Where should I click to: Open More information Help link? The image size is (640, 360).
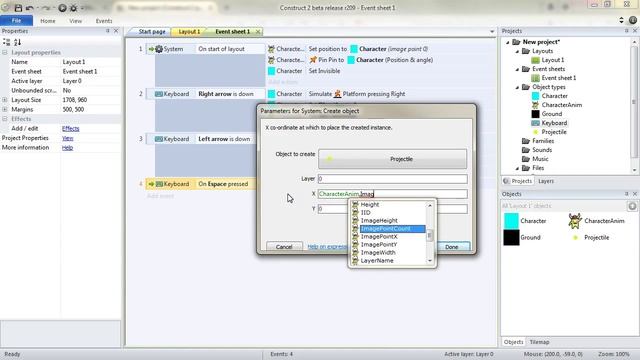(x=67, y=148)
